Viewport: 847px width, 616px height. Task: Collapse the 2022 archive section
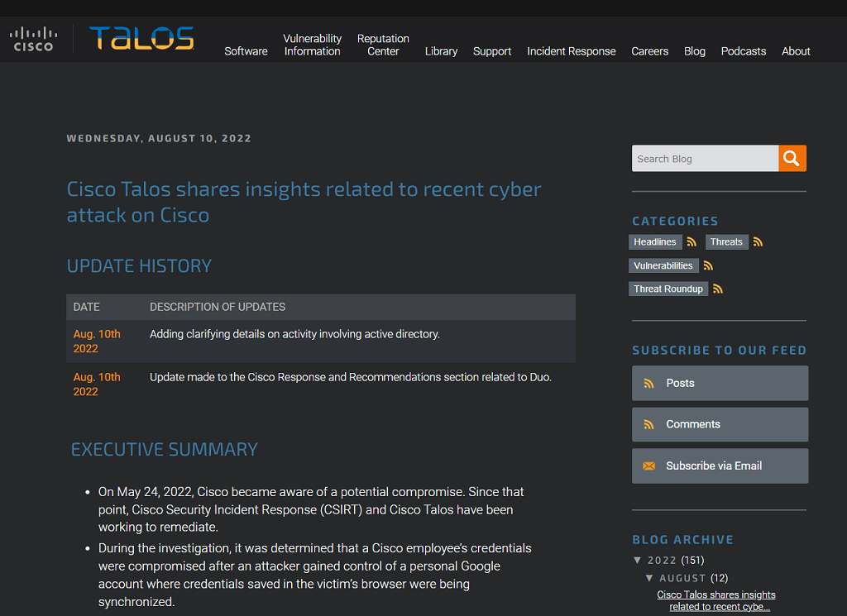pyautogui.click(x=639, y=560)
